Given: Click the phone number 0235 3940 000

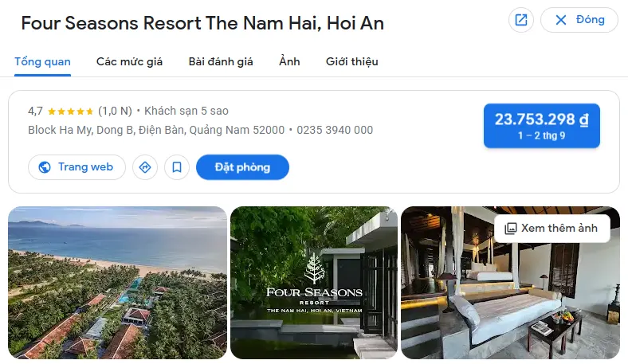Looking at the screenshot, I should pyautogui.click(x=335, y=130).
